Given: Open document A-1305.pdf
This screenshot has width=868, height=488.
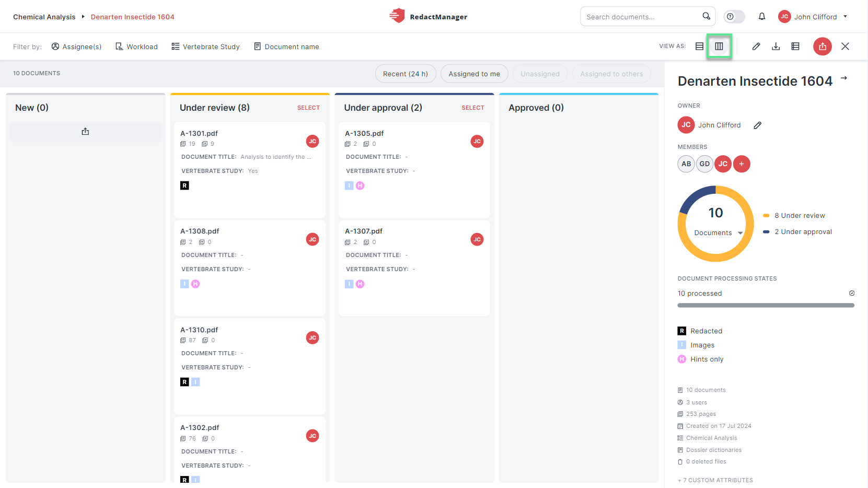Looking at the screenshot, I should pos(364,133).
